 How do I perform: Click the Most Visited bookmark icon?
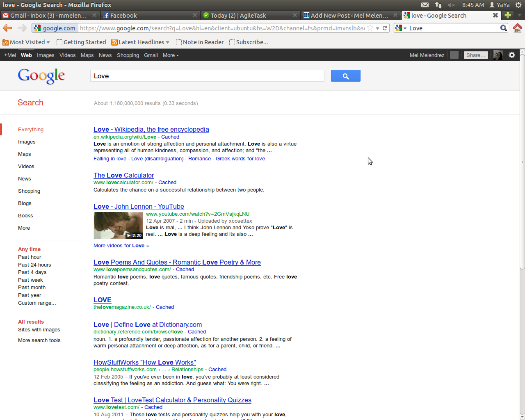(x=5, y=42)
